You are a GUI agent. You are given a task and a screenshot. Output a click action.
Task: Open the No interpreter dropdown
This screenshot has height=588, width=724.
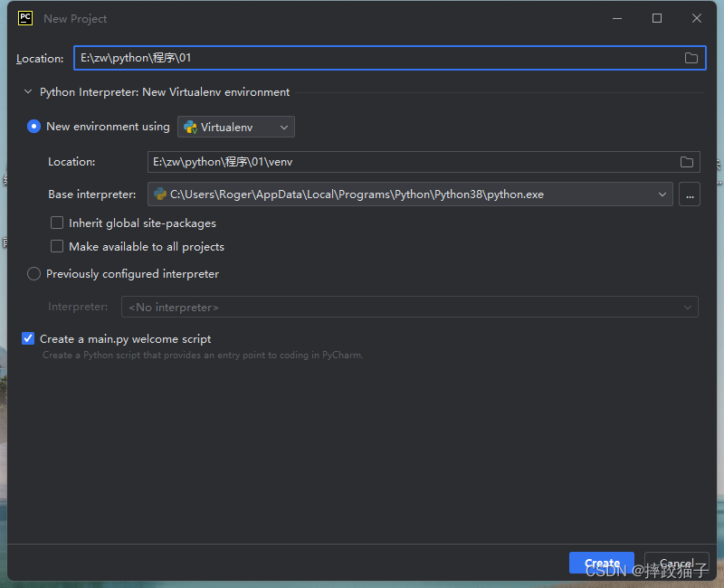[410, 307]
